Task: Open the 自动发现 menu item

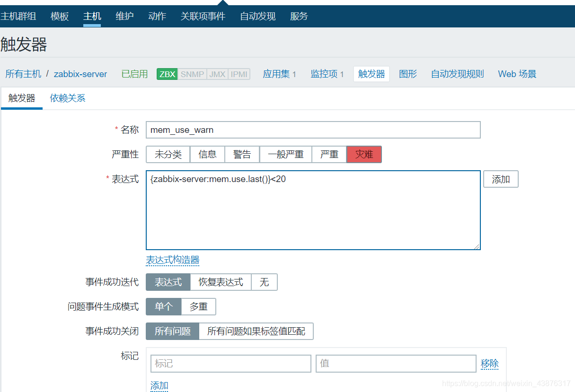Action: [x=257, y=16]
